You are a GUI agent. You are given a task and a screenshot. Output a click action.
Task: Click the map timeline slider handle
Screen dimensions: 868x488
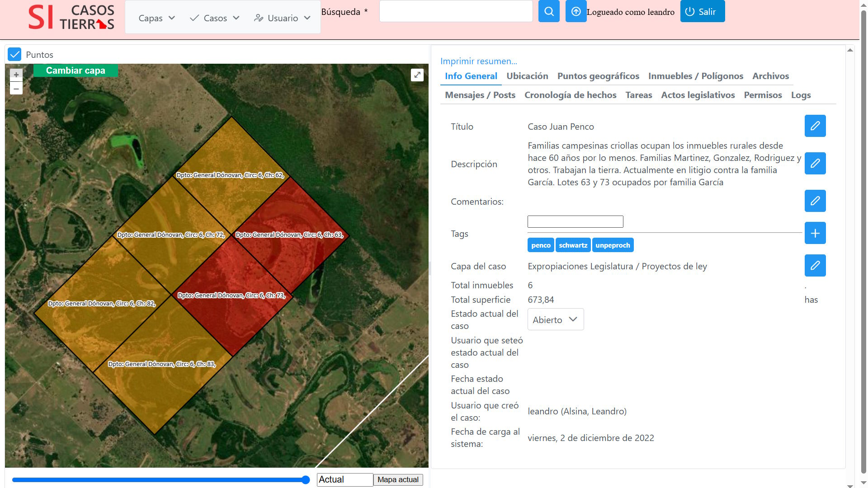click(x=306, y=480)
